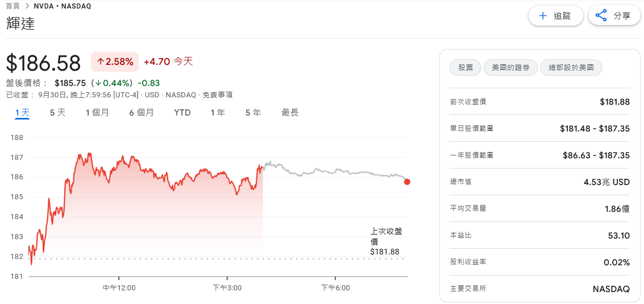Click the 分享 share button
644x304 pixels.
[614, 16]
